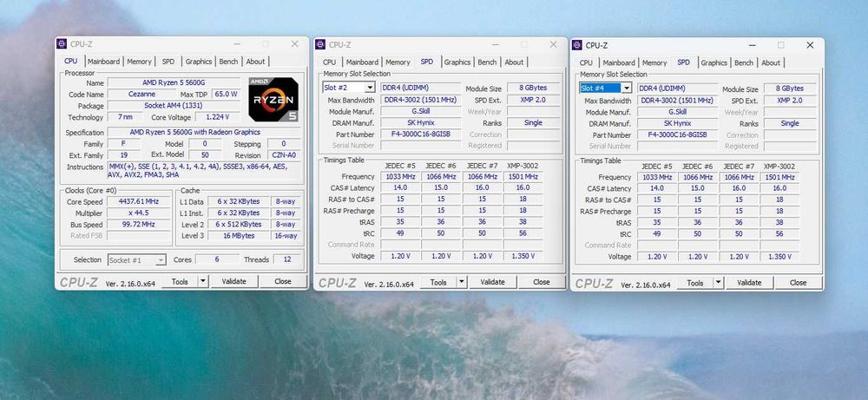Screen dimensions: 868x400
Task: Click the Single ranks value in right window
Action: pyautogui.click(x=791, y=123)
